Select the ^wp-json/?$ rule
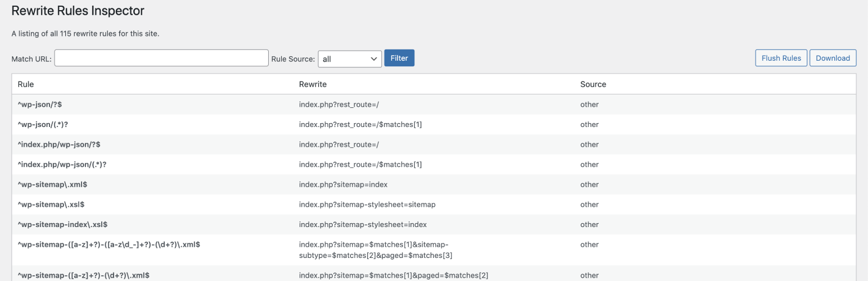Viewport: 868px width, 281px height. pyautogui.click(x=43, y=105)
